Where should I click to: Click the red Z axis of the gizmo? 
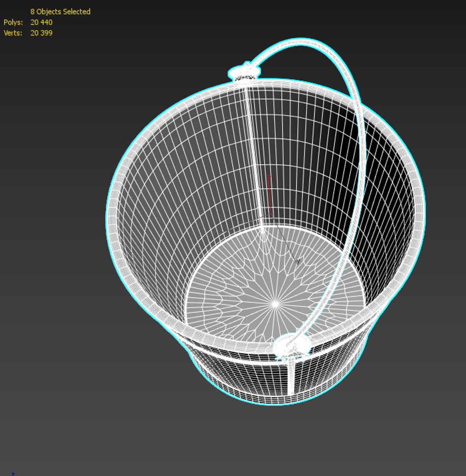[x=269, y=194]
